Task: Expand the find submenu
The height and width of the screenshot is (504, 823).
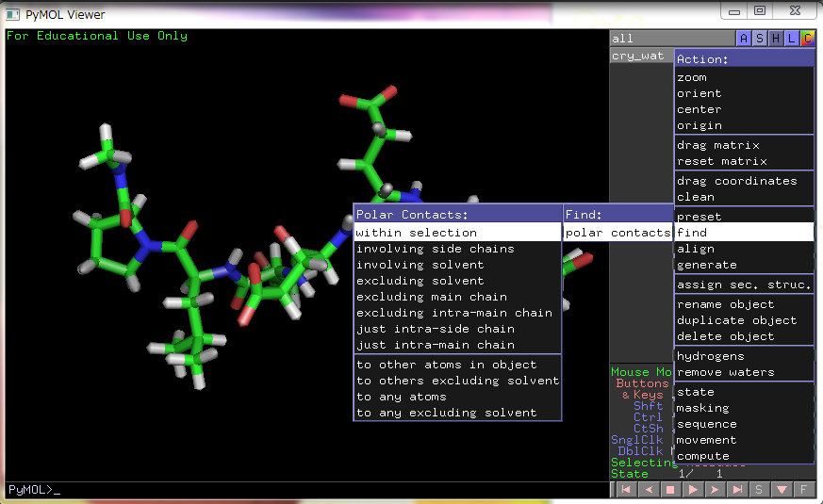Action: (744, 233)
